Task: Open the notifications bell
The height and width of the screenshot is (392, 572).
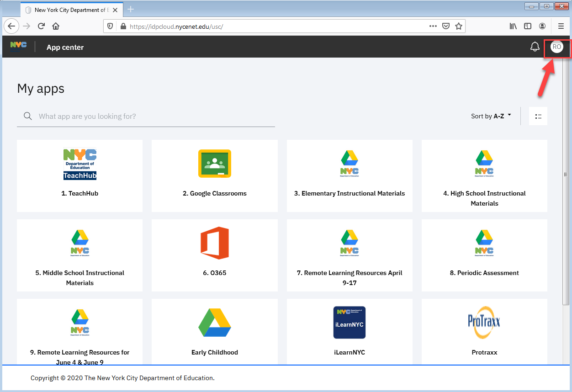Action: pyautogui.click(x=535, y=47)
